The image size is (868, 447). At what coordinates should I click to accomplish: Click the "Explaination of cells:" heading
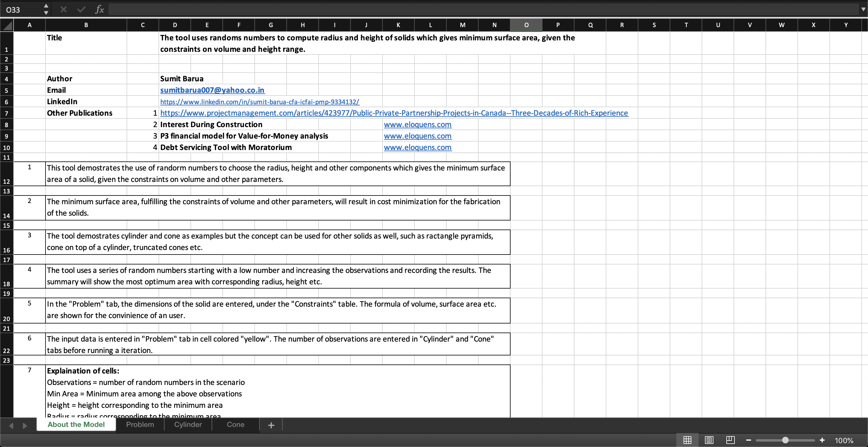point(83,371)
